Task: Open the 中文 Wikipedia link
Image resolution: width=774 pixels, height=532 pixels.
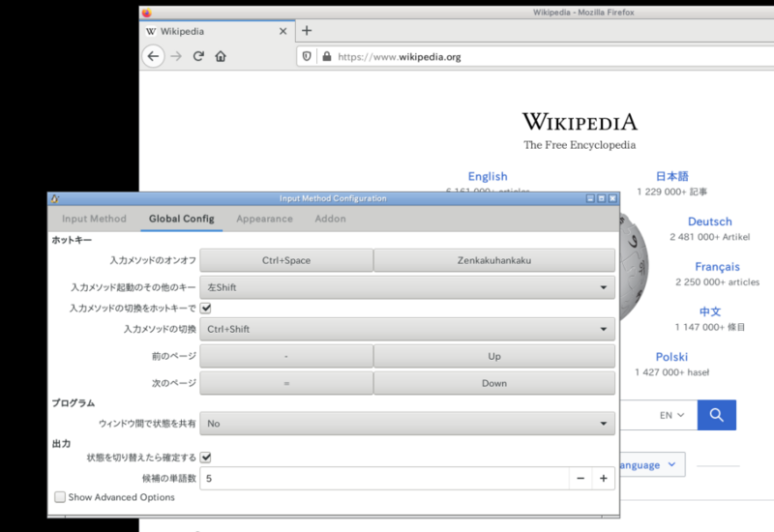Action: coord(710,311)
